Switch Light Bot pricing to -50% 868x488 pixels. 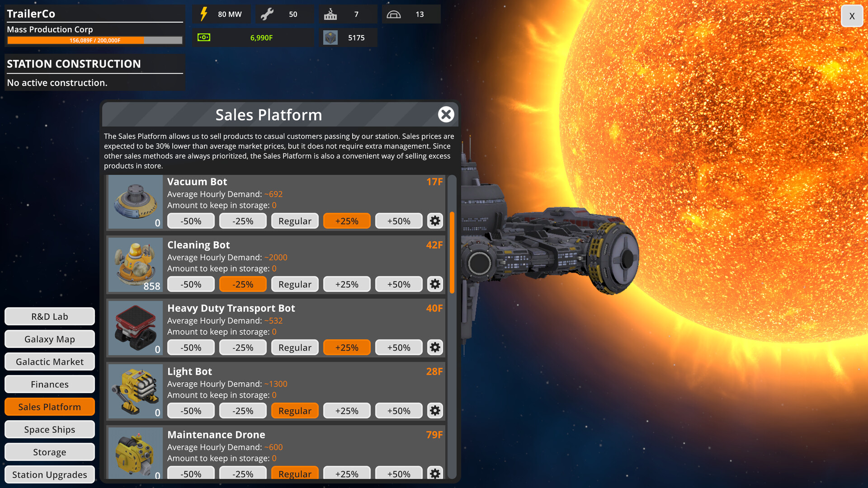[190, 411]
